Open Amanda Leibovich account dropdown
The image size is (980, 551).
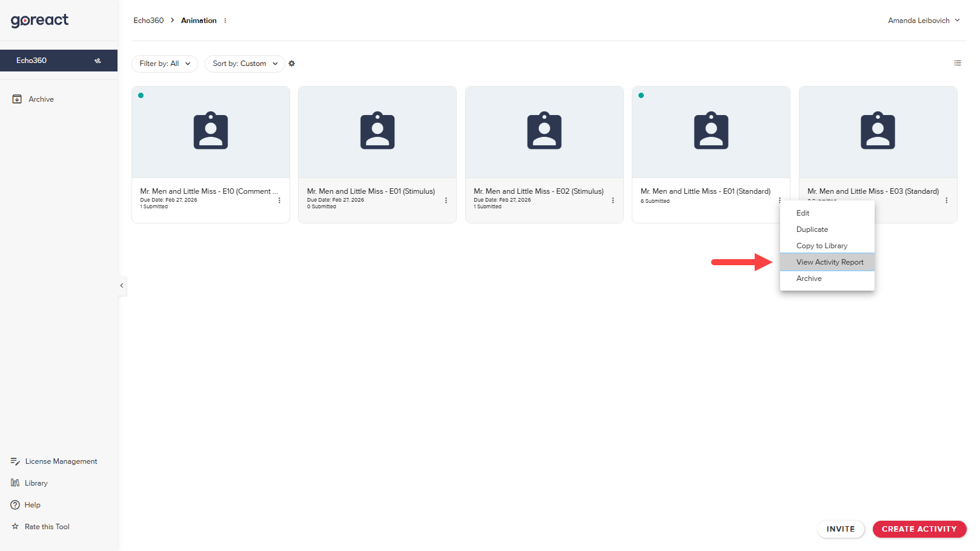pyautogui.click(x=923, y=20)
